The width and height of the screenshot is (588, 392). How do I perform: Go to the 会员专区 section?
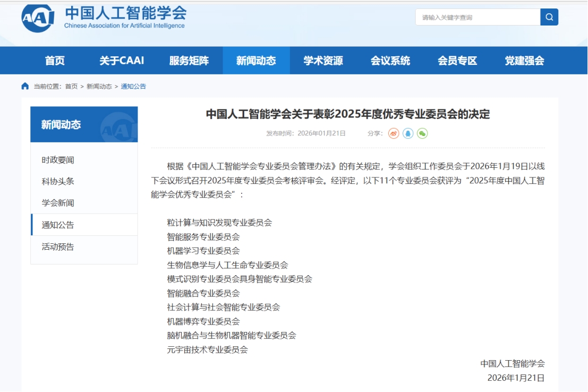pos(457,61)
